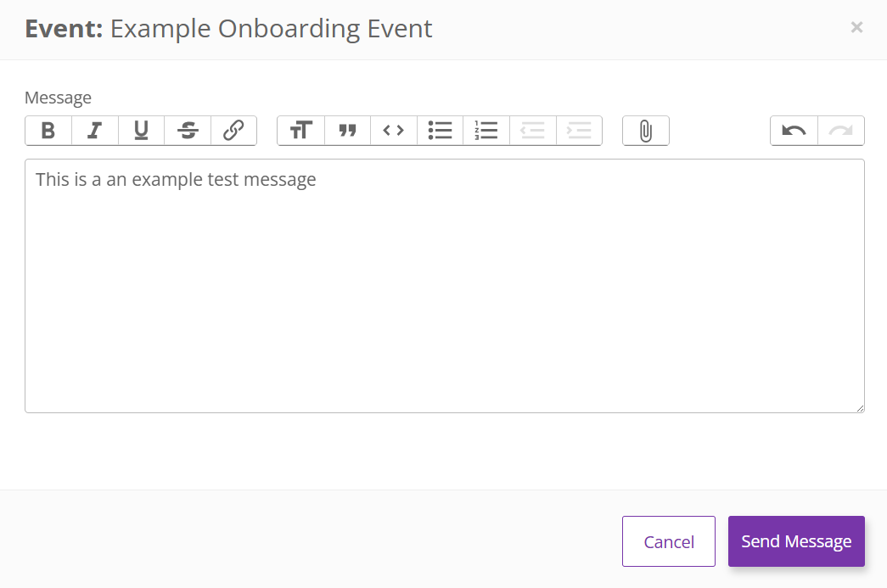The image size is (887, 588).
Task: Create a numbered list
Action: [x=486, y=131]
